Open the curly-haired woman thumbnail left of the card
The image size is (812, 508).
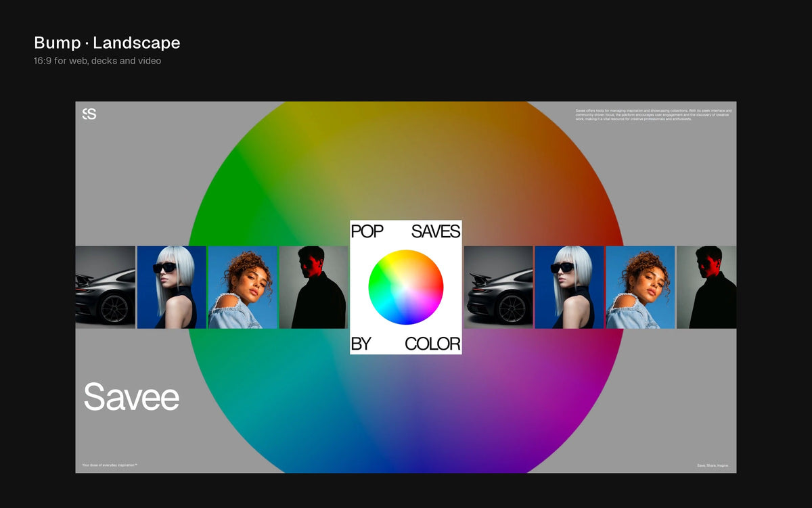click(243, 287)
